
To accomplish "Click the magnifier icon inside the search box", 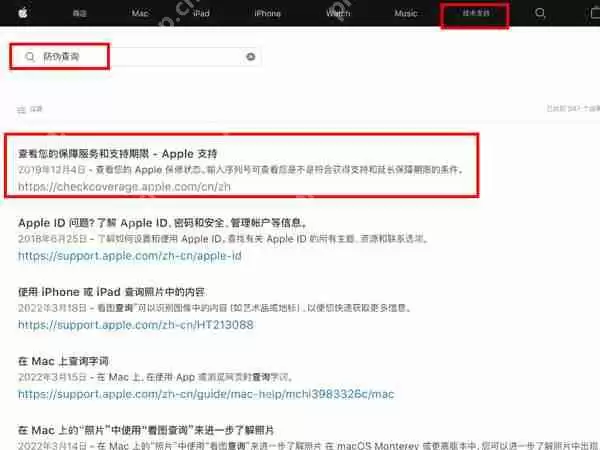I will [29, 57].
